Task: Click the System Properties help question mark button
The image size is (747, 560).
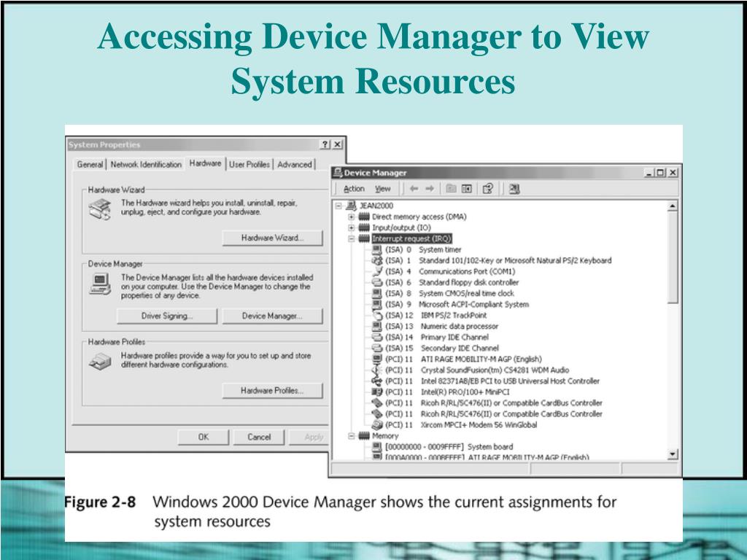Action: pos(325,144)
